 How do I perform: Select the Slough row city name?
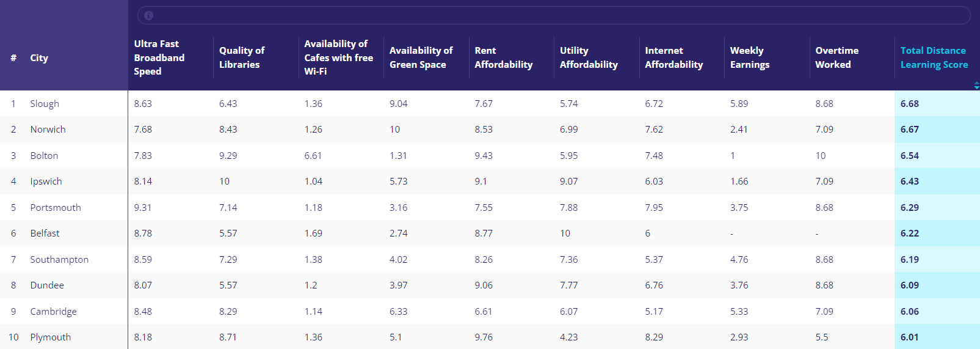(45, 104)
